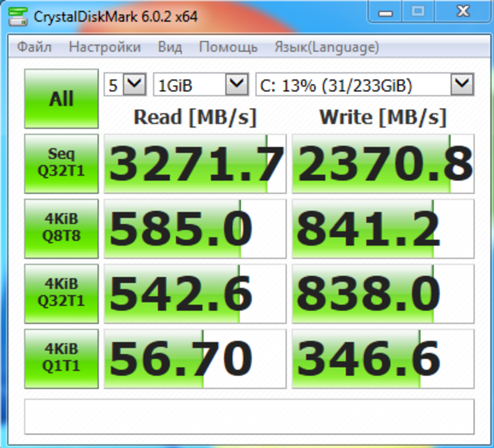Open the Настройки menu
Image resolution: width=494 pixels, height=448 pixels.
click(x=104, y=47)
